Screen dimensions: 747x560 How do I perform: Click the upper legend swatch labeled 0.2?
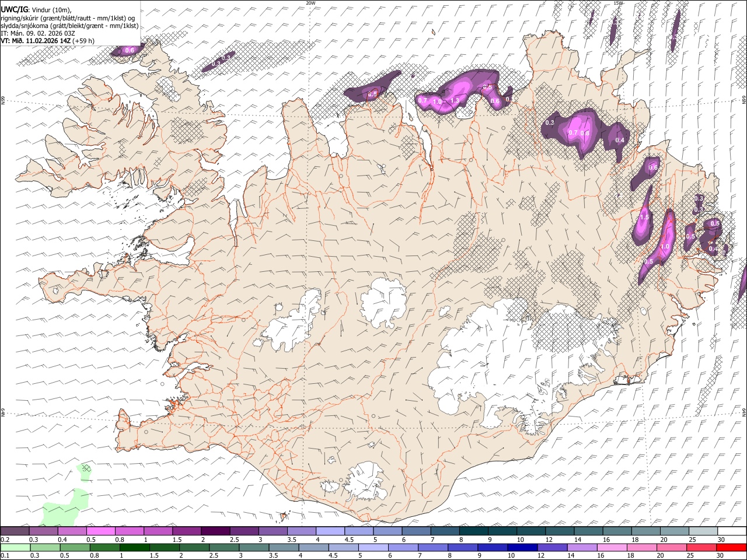point(15,531)
